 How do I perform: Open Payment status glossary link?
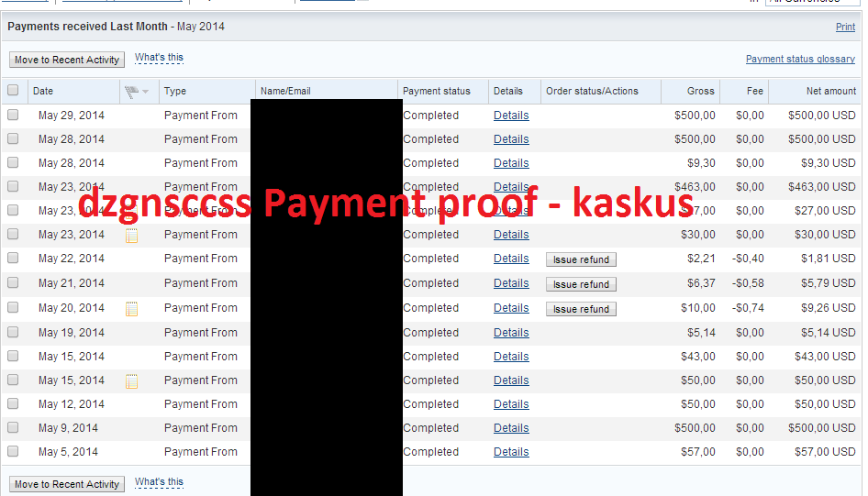(x=800, y=59)
